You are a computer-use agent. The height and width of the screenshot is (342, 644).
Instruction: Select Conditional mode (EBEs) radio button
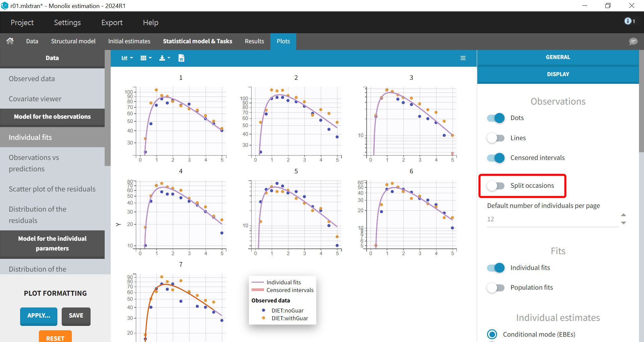click(x=492, y=334)
